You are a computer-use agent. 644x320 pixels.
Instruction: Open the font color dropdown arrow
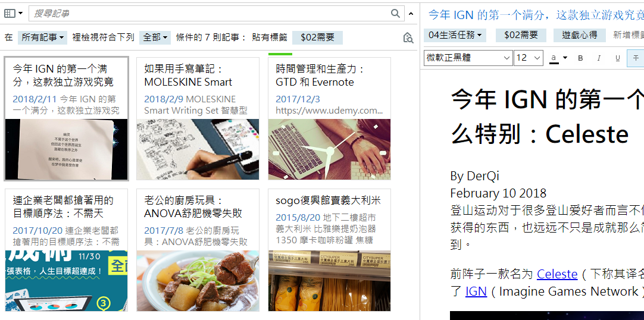(565, 58)
